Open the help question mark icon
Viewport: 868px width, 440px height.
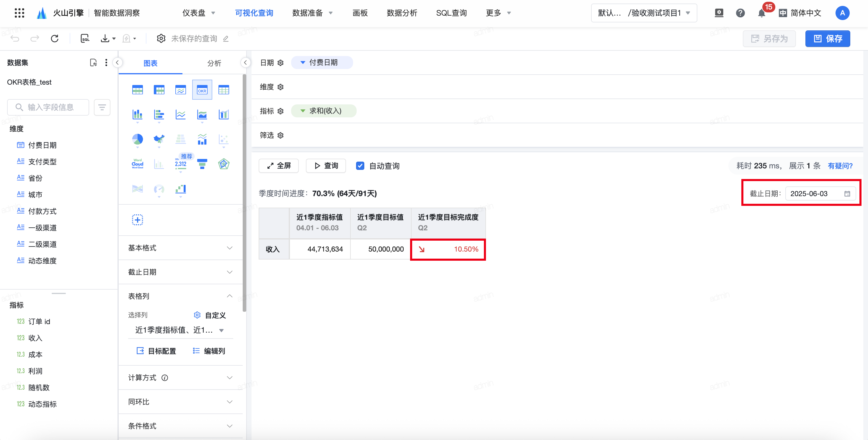pos(740,13)
